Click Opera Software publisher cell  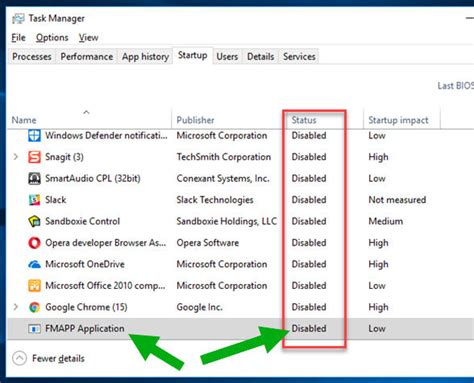(208, 243)
